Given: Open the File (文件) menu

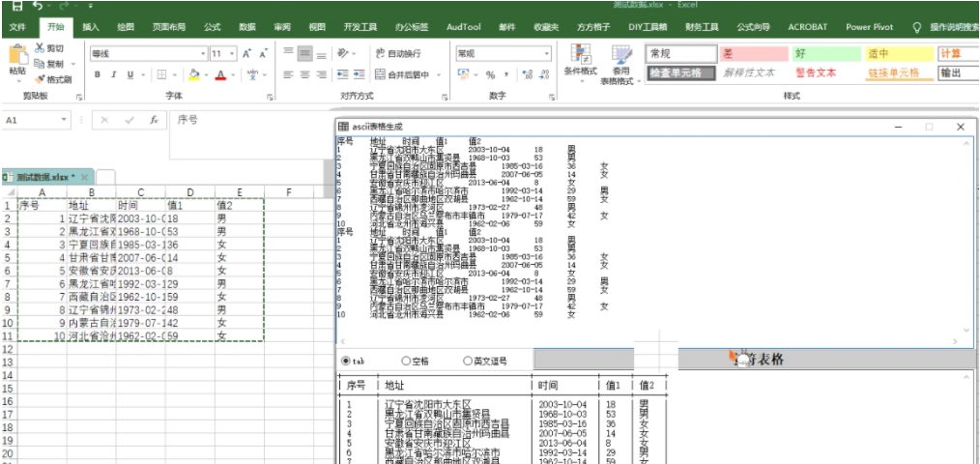Looking at the screenshot, I should tap(17, 27).
